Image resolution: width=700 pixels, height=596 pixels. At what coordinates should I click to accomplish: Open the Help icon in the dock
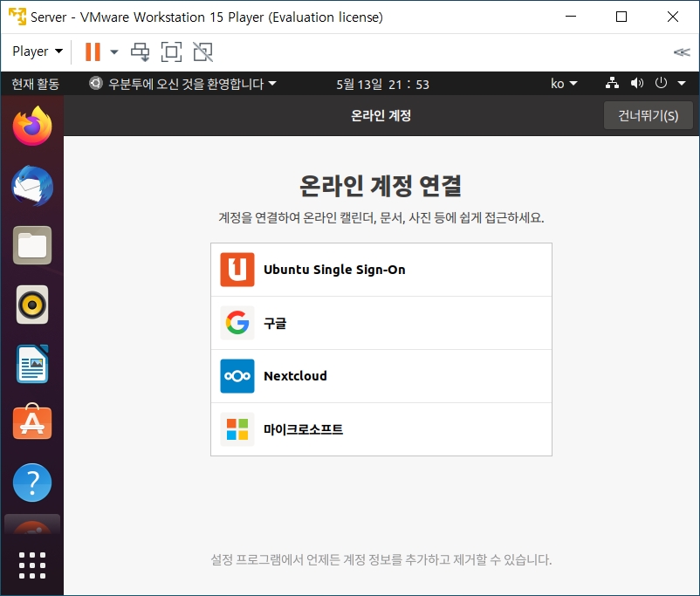32,483
